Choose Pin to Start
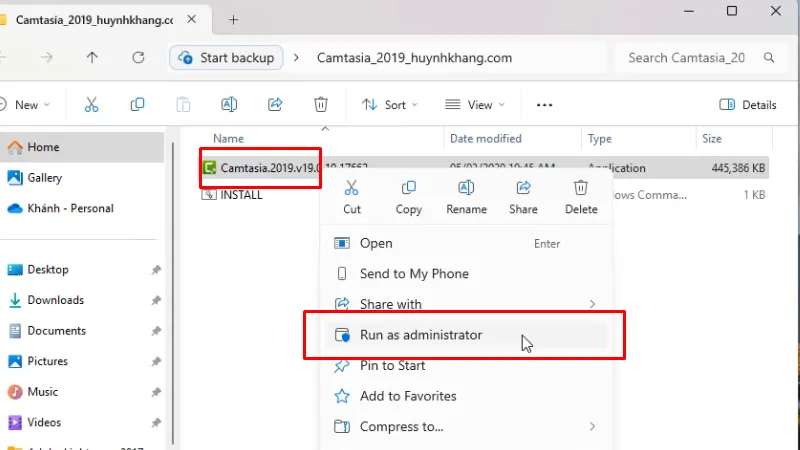Image resolution: width=800 pixels, height=450 pixels. (x=392, y=366)
